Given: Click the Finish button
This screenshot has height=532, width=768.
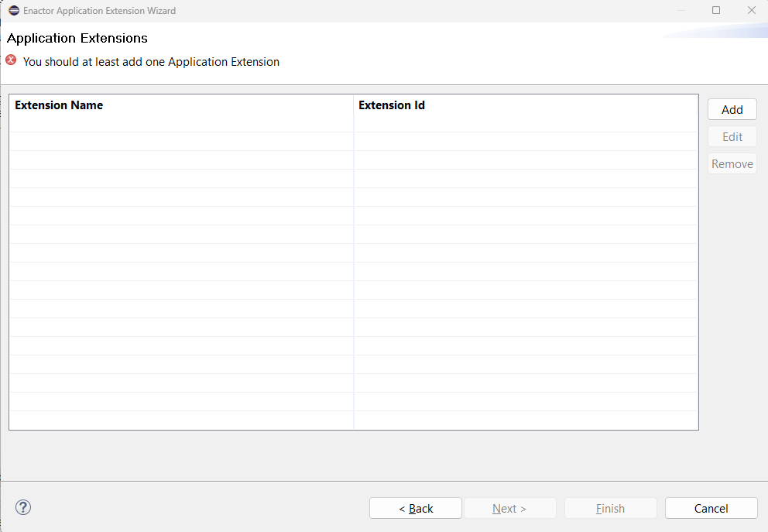Looking at the screenshot, I should (610, 508).
